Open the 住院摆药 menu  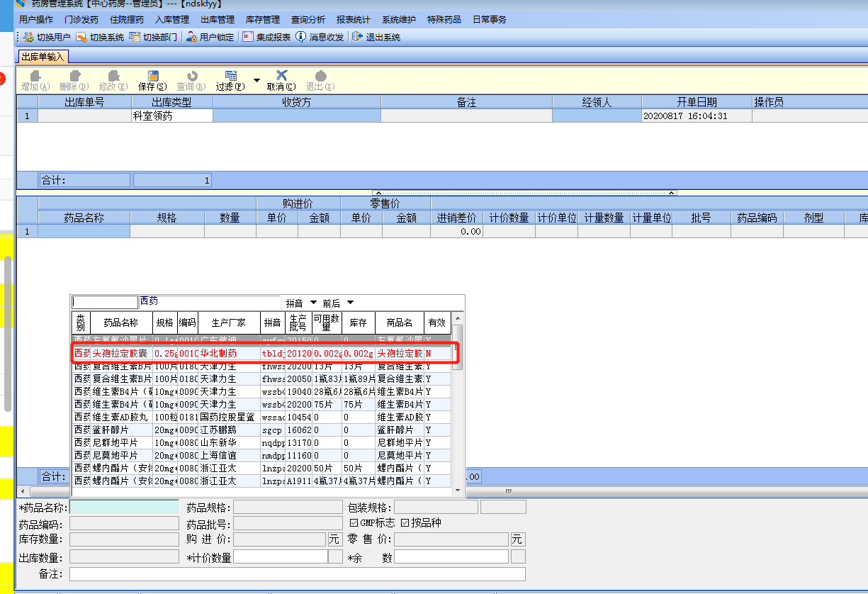[127, 20]
